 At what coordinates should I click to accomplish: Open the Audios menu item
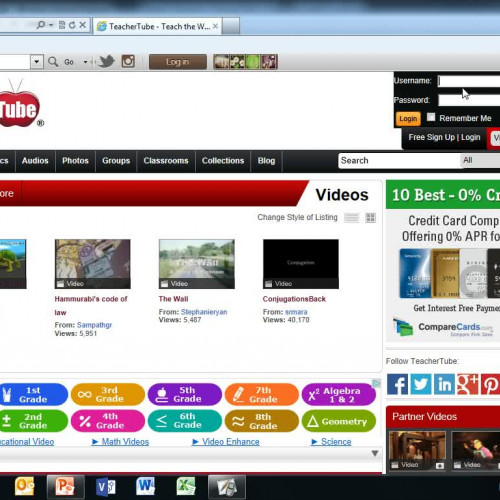click(35, 161)
